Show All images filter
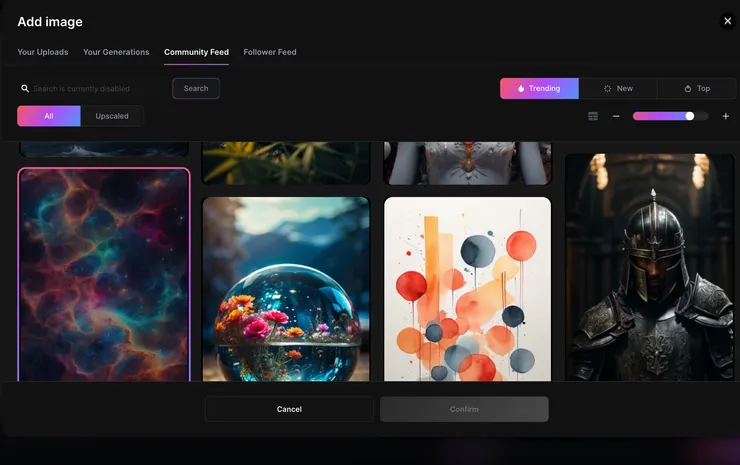 click(x=49, y=116)
